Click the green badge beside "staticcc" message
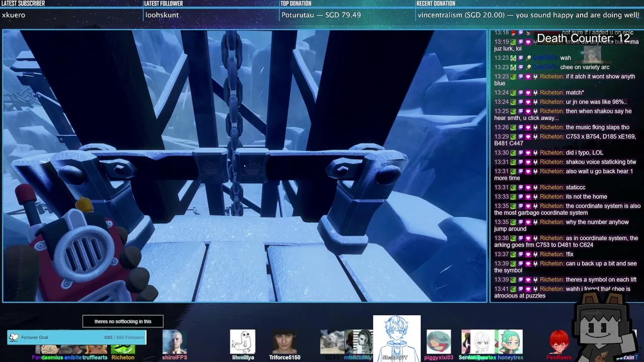 (513, 188)
